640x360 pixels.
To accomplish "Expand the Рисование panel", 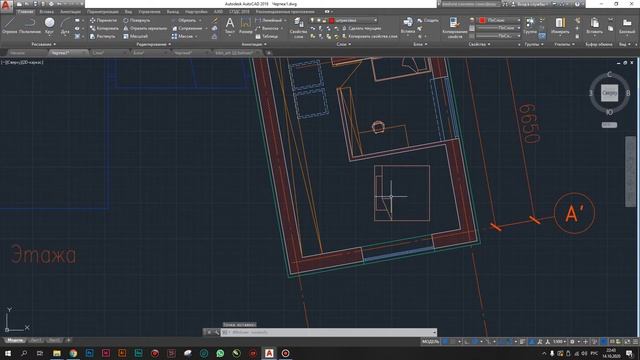I will 43,44.
